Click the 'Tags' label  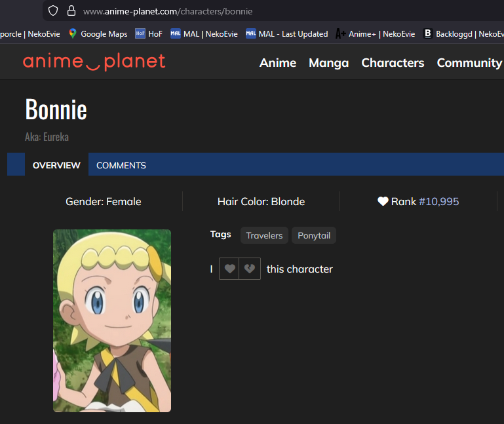click(220, 235)
